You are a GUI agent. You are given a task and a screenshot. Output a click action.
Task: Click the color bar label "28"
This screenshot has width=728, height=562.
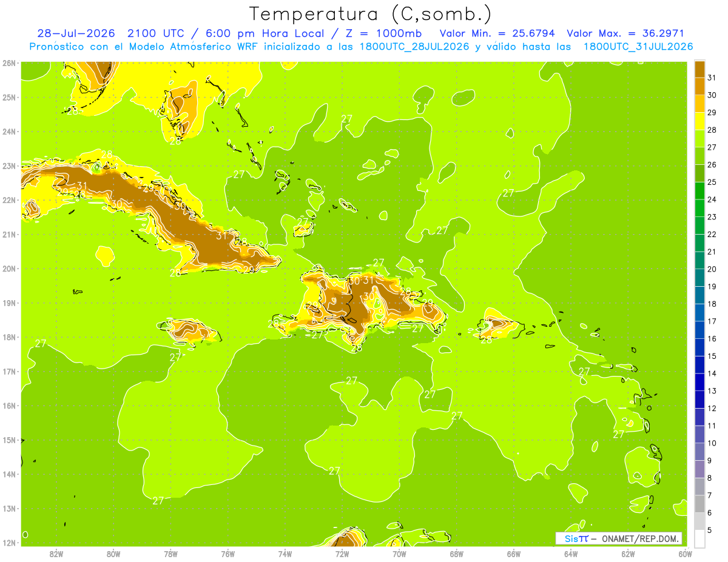click(x=712, y=130)
